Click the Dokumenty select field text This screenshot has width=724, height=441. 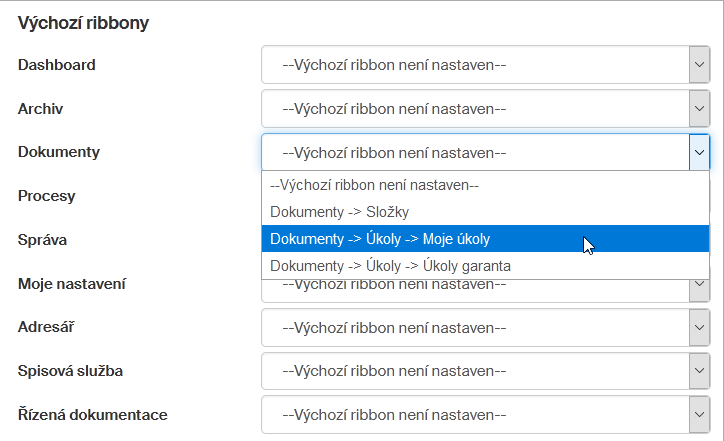click(x=395, y=153)
